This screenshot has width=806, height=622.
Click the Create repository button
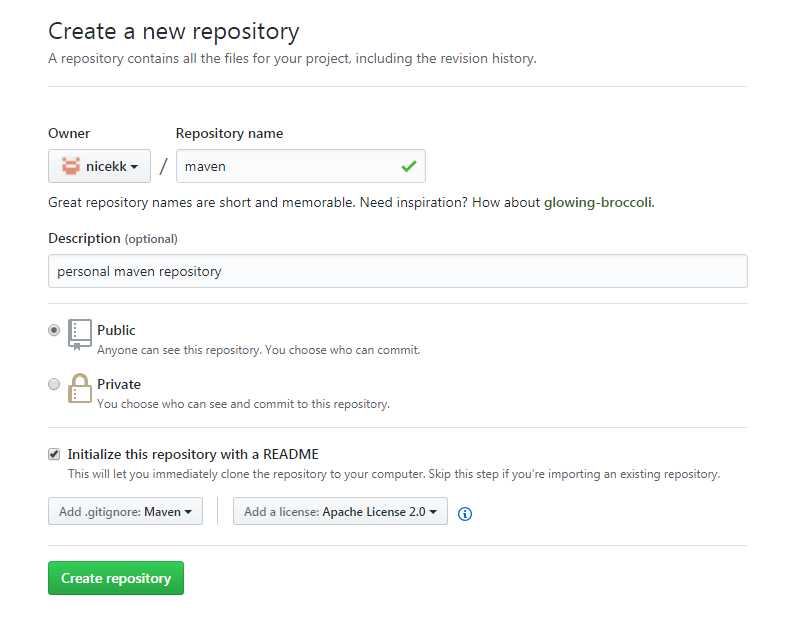116,578
